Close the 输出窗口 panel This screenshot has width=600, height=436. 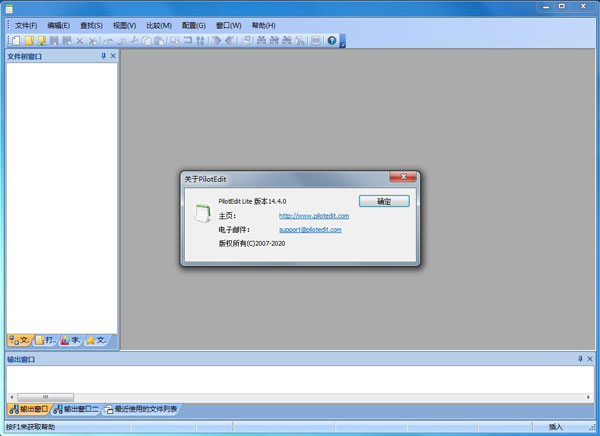coord(590,359)
